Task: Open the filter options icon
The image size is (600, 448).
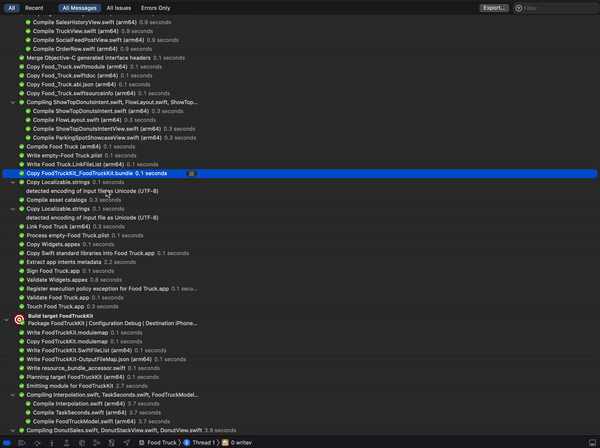Action: tap(518, 8)
